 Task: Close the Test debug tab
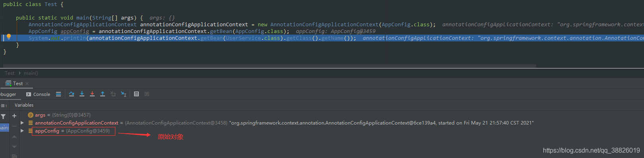tap(27, 84)
